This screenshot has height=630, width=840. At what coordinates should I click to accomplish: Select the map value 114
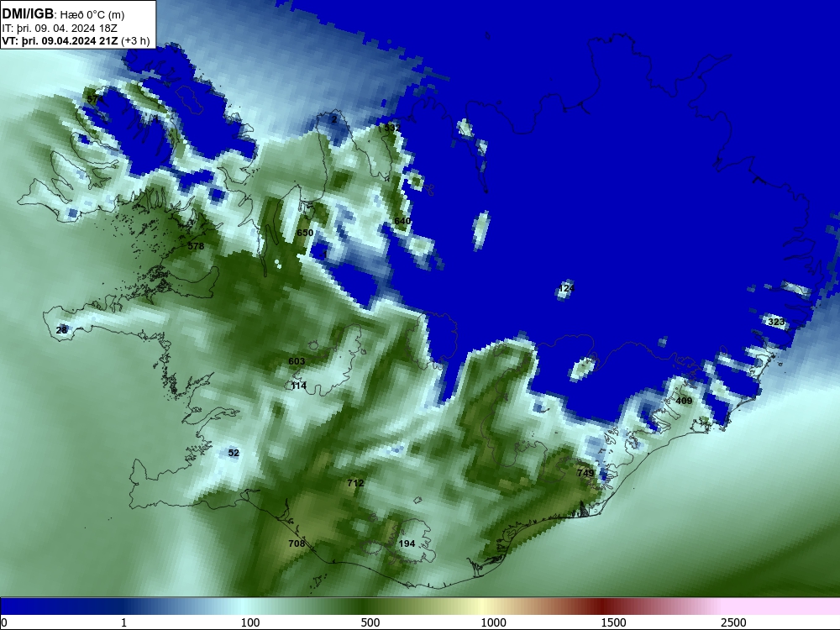point(298,386)
